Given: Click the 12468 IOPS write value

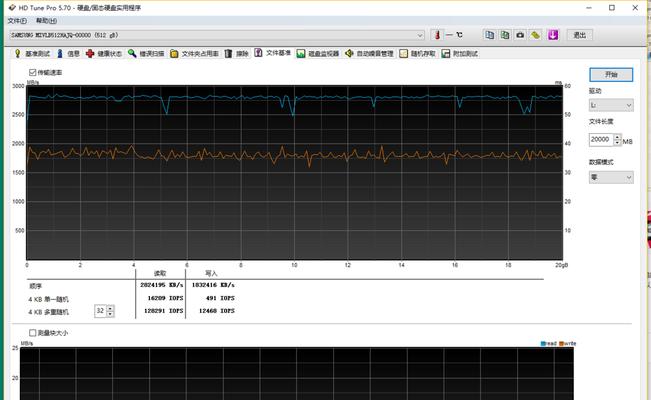Looking at the screenshot, I should tap(217, 311).
